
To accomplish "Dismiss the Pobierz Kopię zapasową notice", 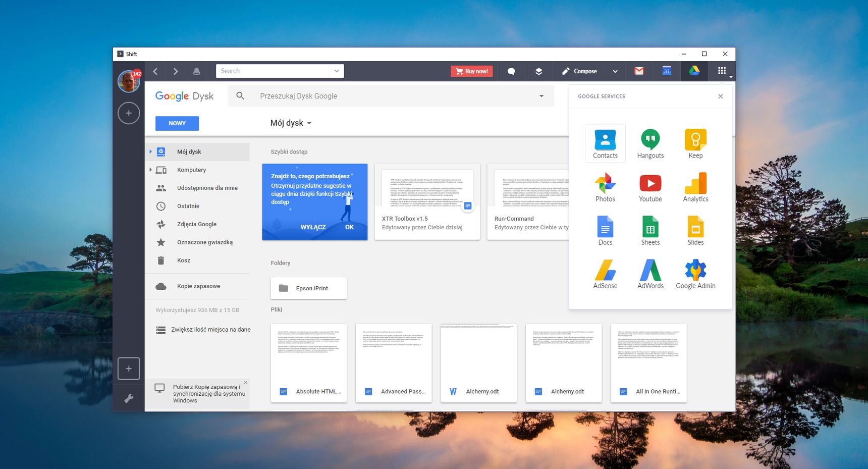I will point(246,382).
